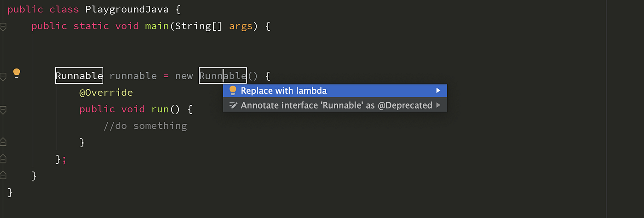Click the lightbulb icon beside Replace with lambda
This screenshot has width=644, height=218.
233,91
